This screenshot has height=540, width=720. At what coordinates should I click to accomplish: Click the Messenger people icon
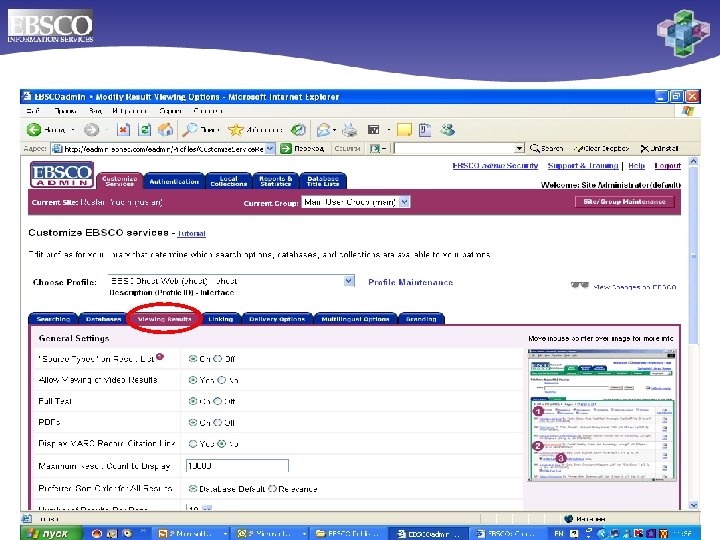[448, 130]
